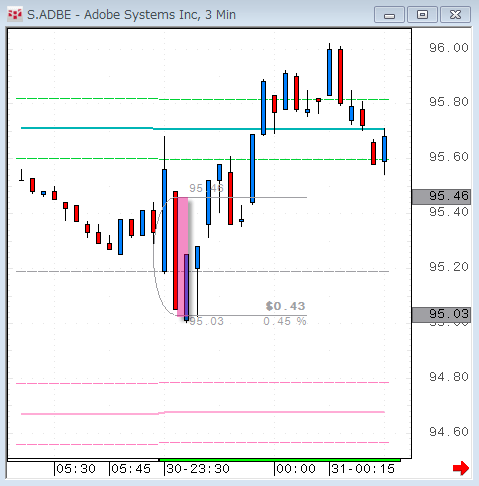The width and height of the screenshot is (479, 486).
Task: Select the 95.80 price axis label
Action: tap(449, 102)
